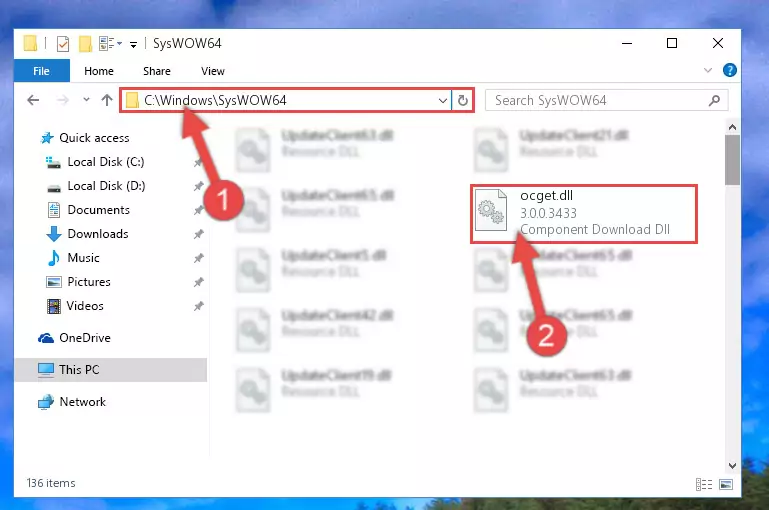
Task: Unpin Pictures using its pin icon
Action: pyautogui.click(x=198, y=282)
